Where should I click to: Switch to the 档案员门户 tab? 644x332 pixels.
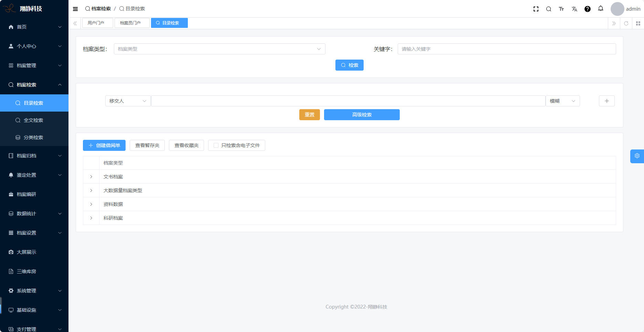tap(132, 23)
